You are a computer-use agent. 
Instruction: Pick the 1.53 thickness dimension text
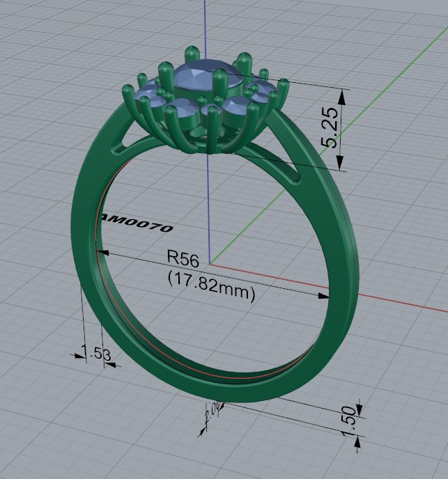95,353
